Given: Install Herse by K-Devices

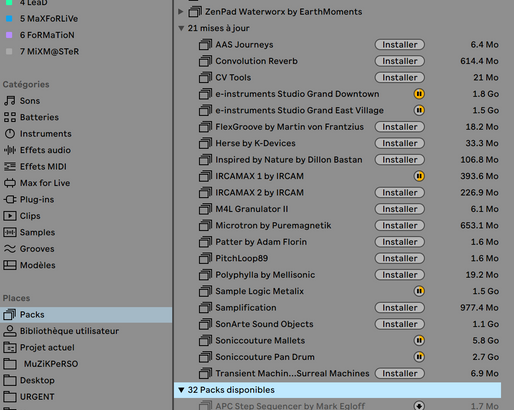Looking at the screenshot, I should coord(400,143).
